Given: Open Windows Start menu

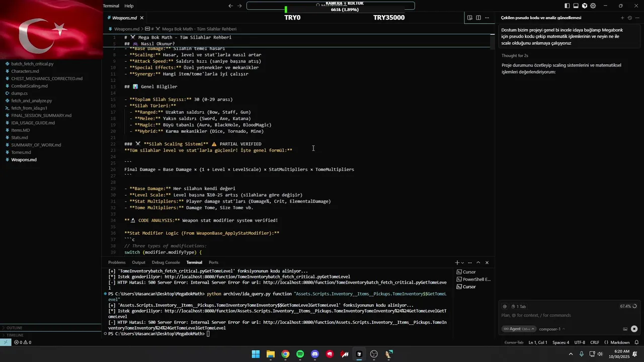Looking at the screenshot, I should [x=256, y=354].
